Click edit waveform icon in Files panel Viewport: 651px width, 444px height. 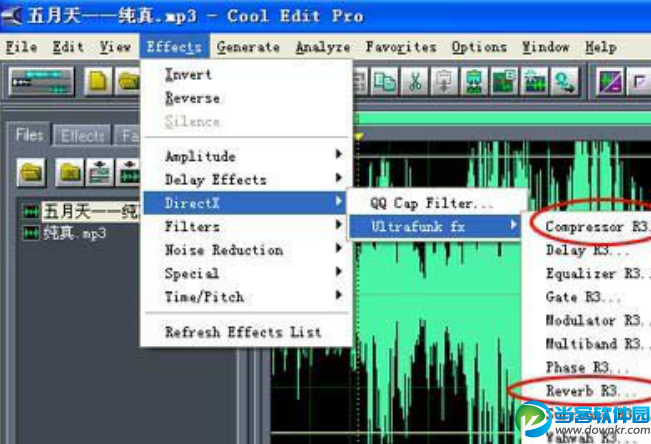point(129,172)
